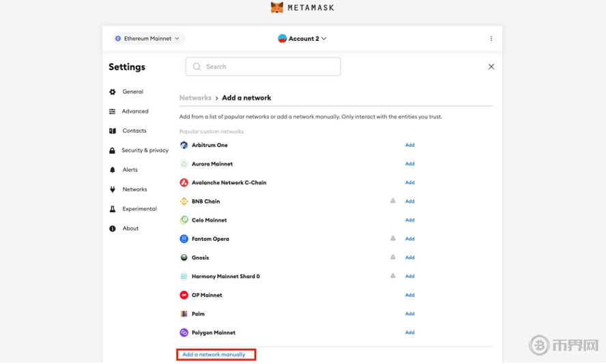Select the Contacts book icon
Screen dimensions: 606x364
[113, 131]
